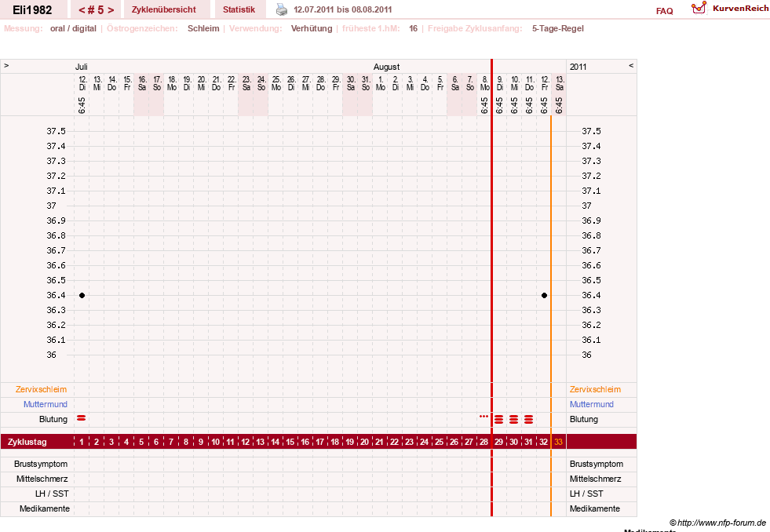Go to previous cycle via '<' arrow

(x=82, y=10)
